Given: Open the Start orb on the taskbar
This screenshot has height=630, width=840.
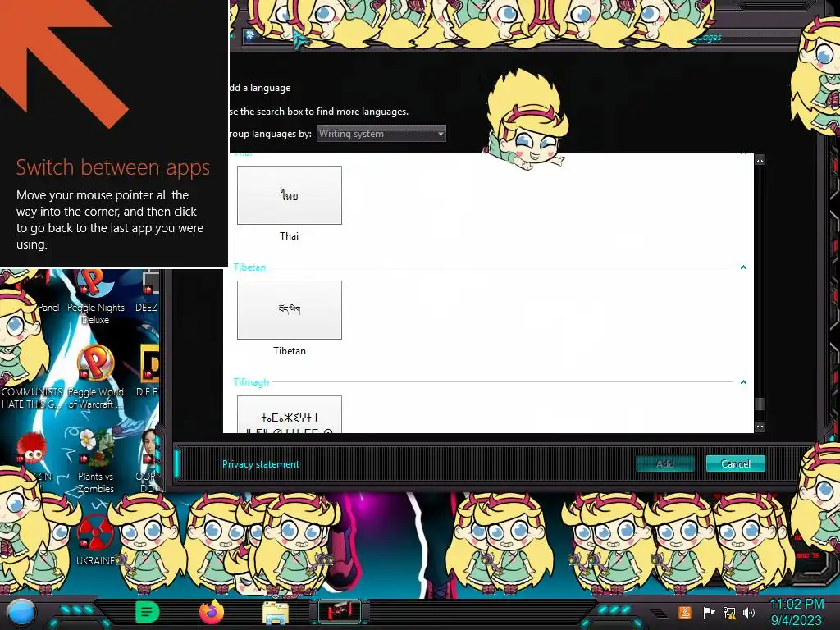Looking at the screenshot, I should [x=21, y=613].
